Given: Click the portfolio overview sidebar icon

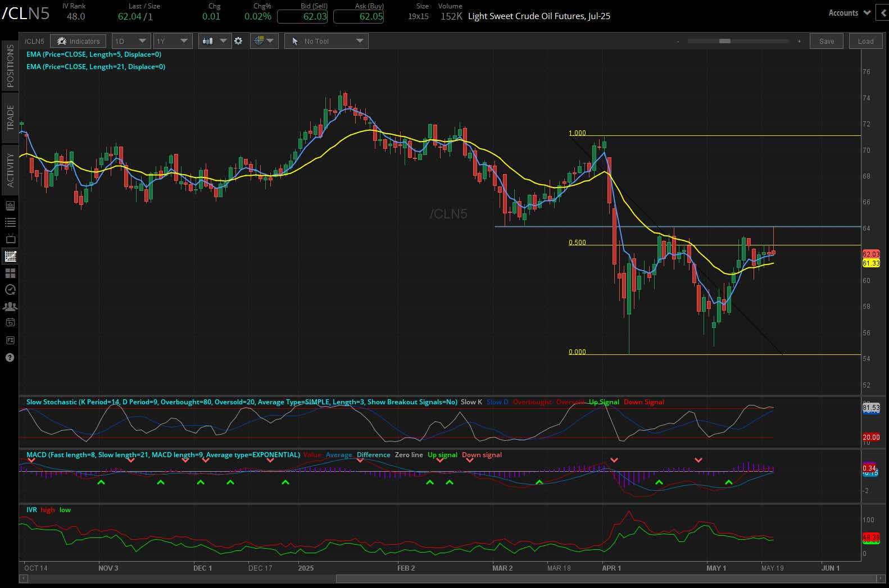Looking at the screenshot, I should [10, 206].
